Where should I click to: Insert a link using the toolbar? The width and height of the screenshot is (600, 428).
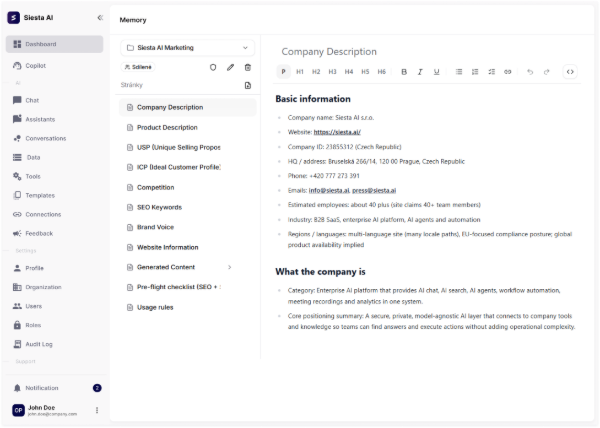coord(507,72)
